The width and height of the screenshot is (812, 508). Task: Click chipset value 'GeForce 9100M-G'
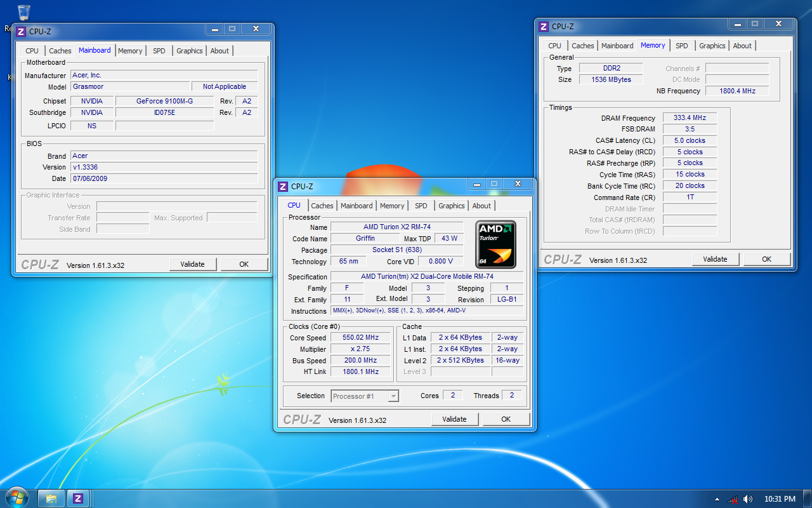[165, 101]
